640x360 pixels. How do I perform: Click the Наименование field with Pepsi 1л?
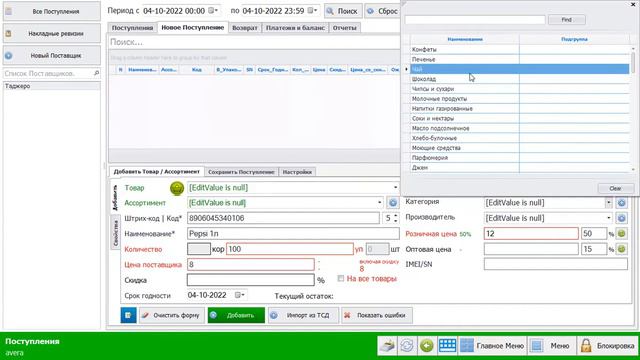point(293,233)
